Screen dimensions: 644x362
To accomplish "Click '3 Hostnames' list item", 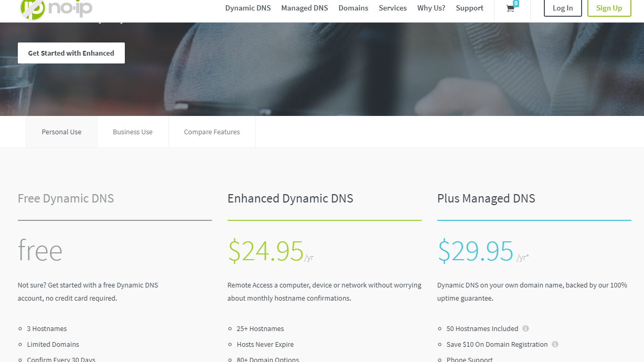I will pos(47,328).
